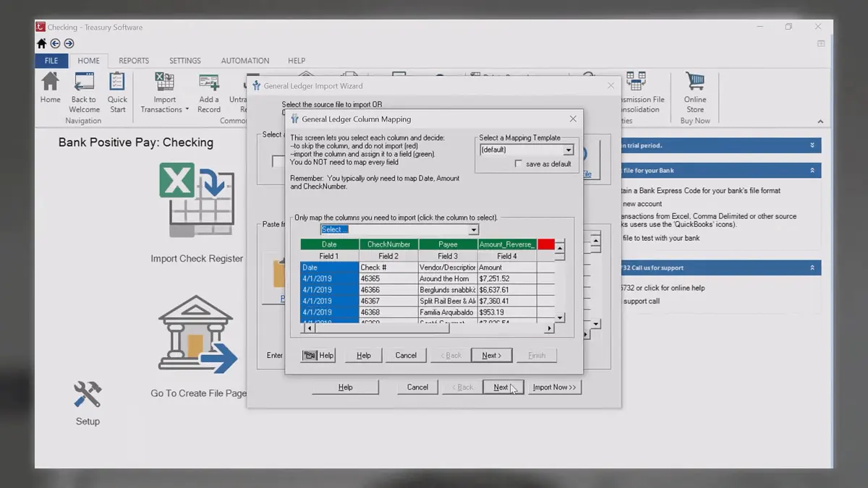Switch to the HELP tab

coord(297,61)
